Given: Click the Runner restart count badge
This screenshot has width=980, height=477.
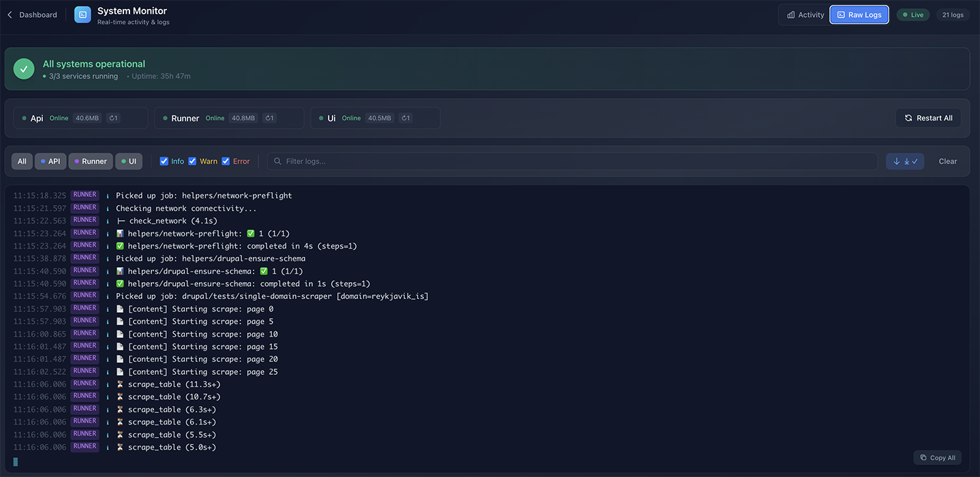Looking at the screenshot, I should [x=269, y=118].
